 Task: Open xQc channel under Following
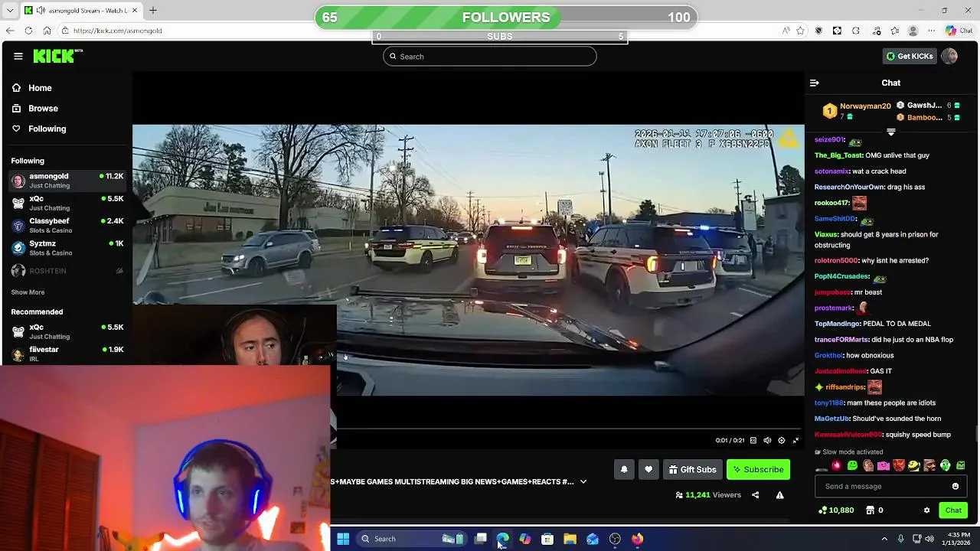tap(67, 203)
